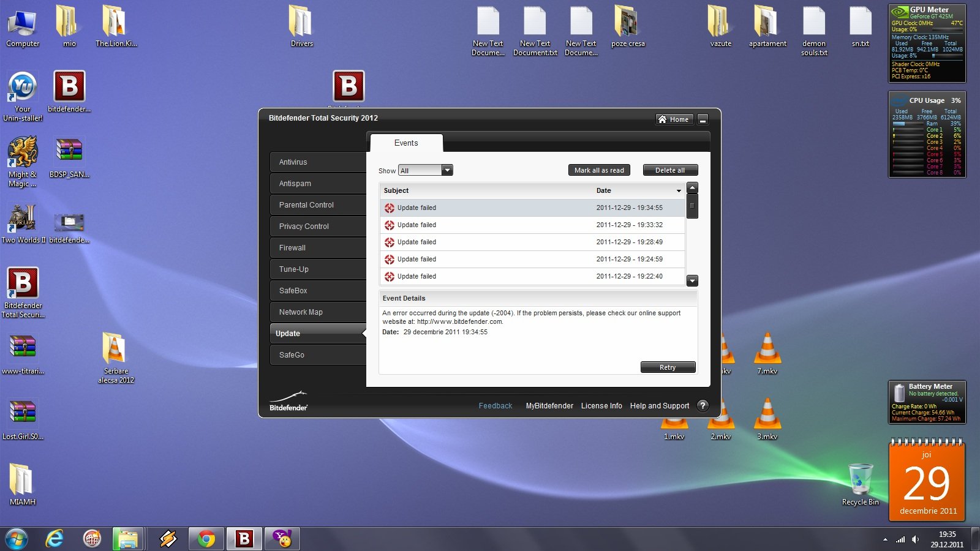Select Update failed event at 19:22:40
This screenshot has height=551, width=980.
click(x=532, y=276)
